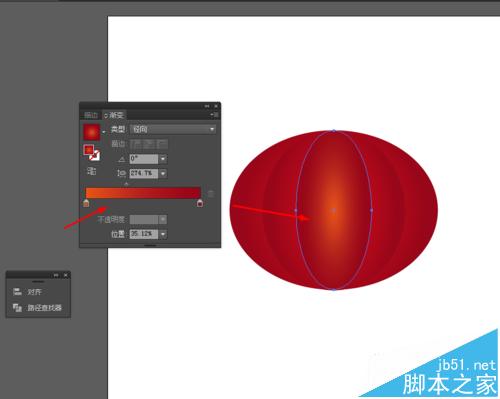This screenshot has width=500, height=399.
Task: Switch to the Stroke (描边) tab
Action: pyautogui.click(x=91, y=115)
